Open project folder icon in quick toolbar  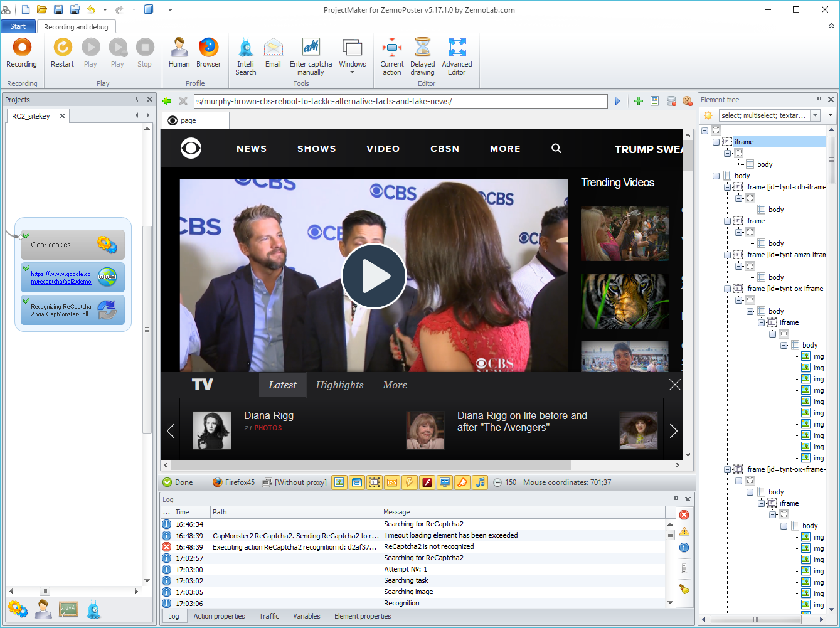point(42,9)
